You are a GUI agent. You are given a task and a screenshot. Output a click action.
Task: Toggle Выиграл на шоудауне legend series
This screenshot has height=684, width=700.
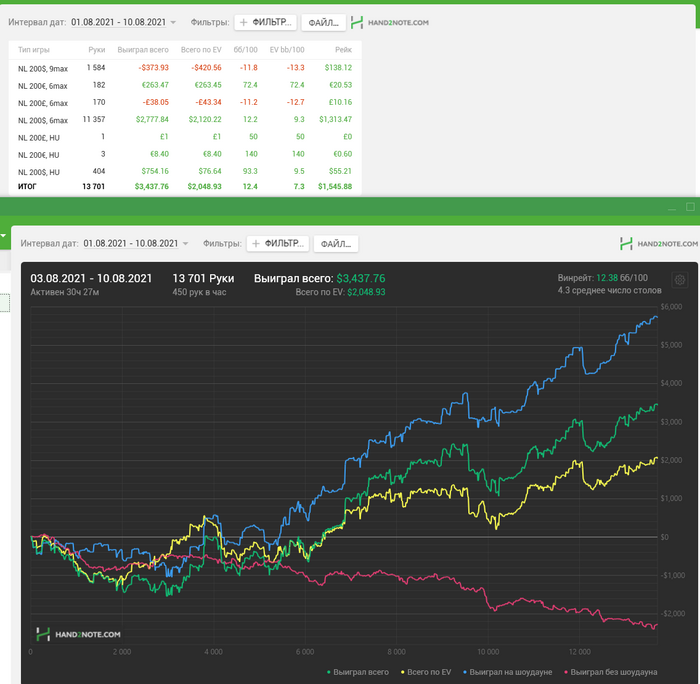coord(508,672)
